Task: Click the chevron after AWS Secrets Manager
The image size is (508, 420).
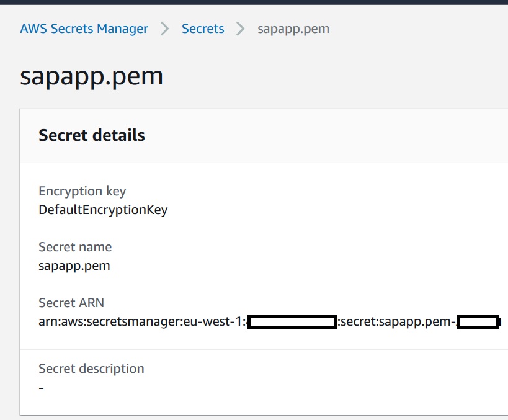Action: click(165, 29)
